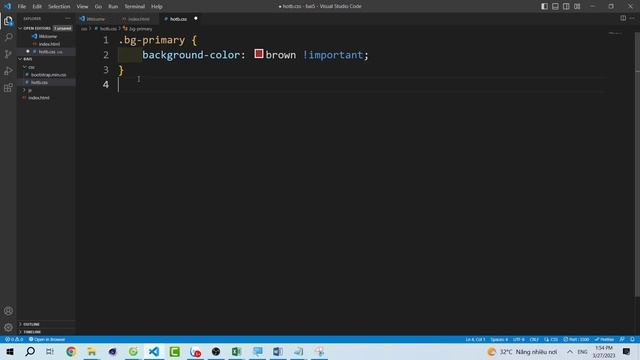Click Spaces: 4 indentation setting
640x360 pixels.
coord(499,339)
